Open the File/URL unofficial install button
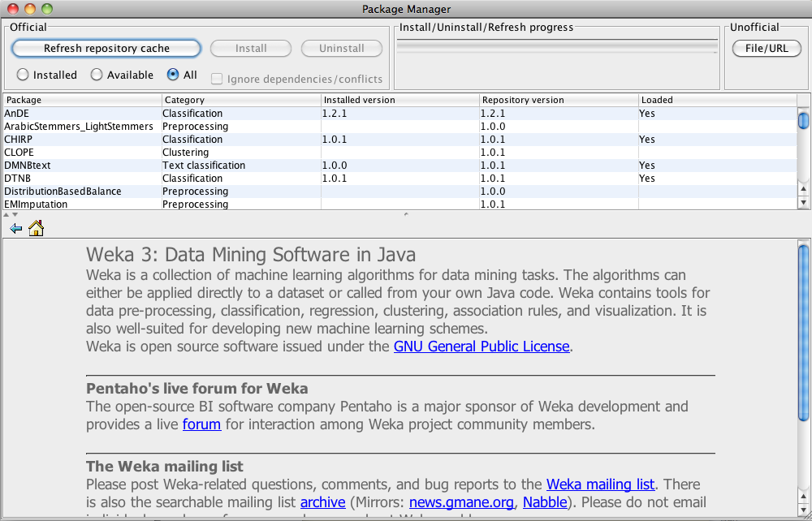The width and height of the screenshot is (812, 521). click(767, 49)
